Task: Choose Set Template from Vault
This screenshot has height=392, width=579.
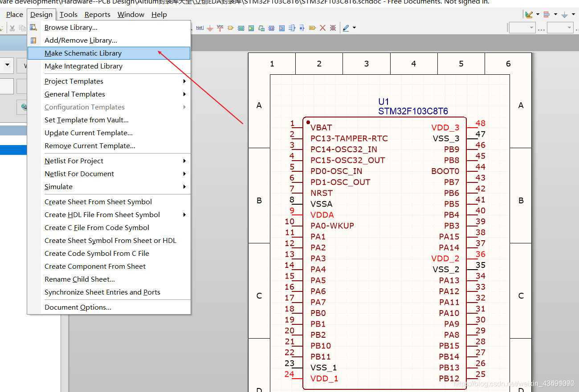Action: click(109, 120)
